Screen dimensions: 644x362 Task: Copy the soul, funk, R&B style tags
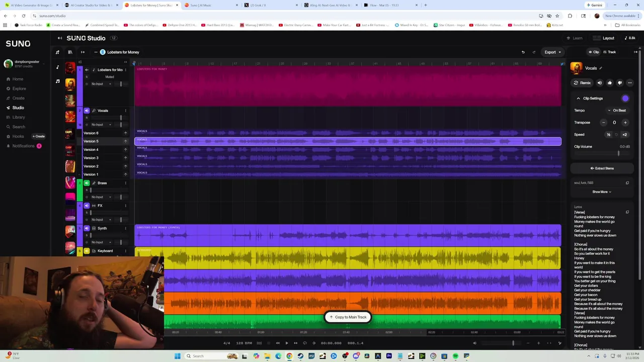[x=627, y=183]
